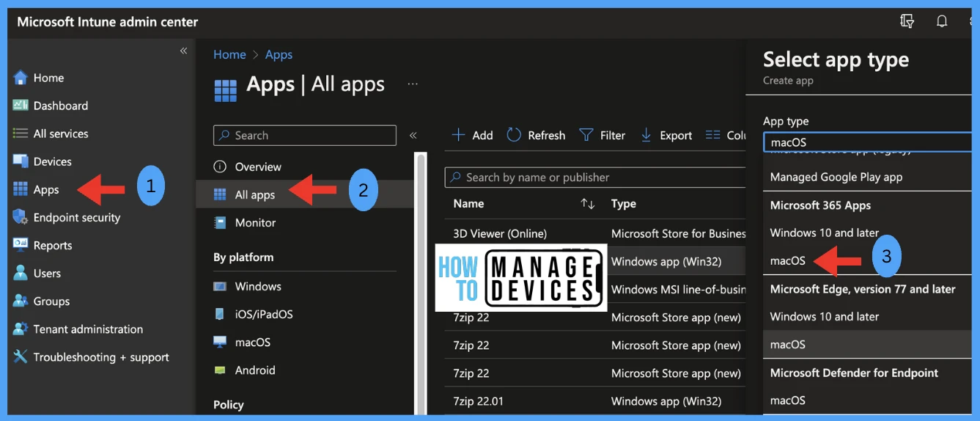Click the Refresh button
This screenshot has height=421, width=980.
[536, 135]
